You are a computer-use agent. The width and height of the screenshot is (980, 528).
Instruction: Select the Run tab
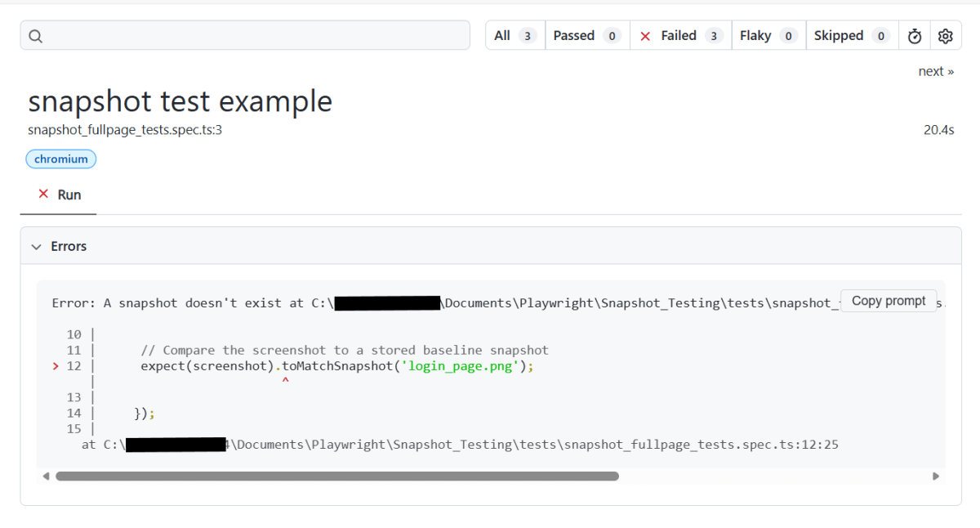click(60, 195)
